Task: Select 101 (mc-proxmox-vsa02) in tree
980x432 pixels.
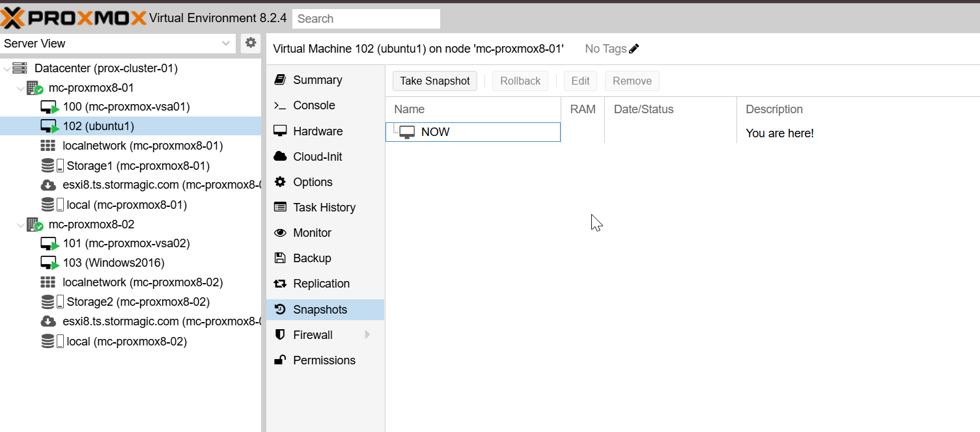Action: coord(126,243)
